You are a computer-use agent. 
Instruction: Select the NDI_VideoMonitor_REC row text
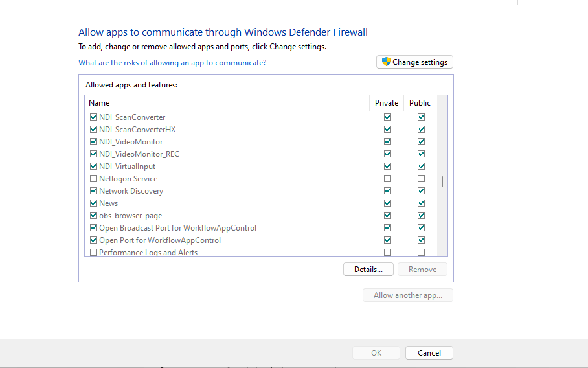[139, 154]
